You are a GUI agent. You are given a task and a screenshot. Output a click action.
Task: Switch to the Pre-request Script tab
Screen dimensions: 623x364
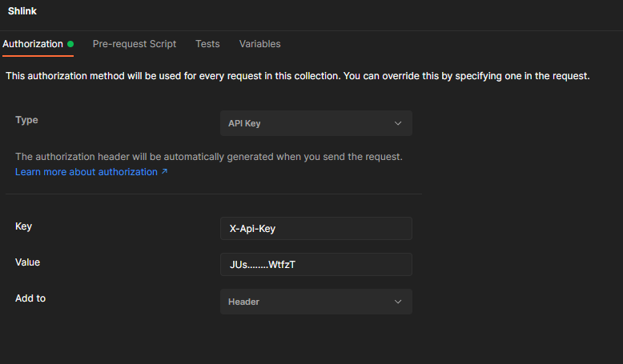point(134,44)
